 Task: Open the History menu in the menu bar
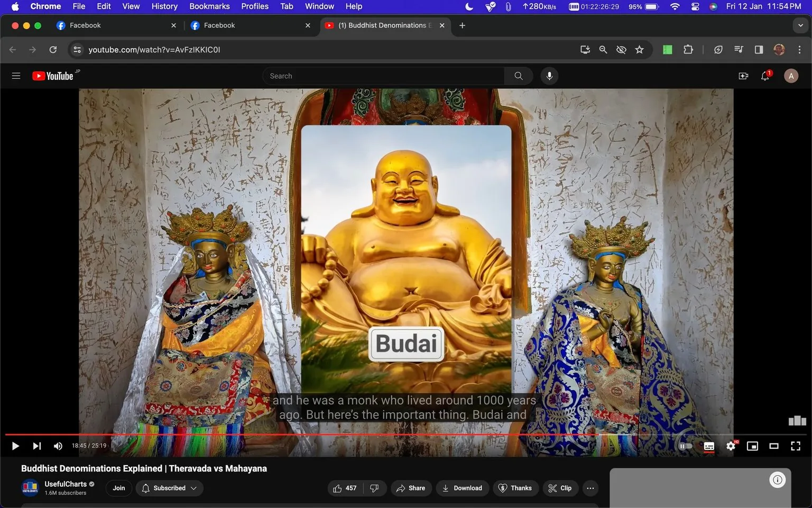164,6
